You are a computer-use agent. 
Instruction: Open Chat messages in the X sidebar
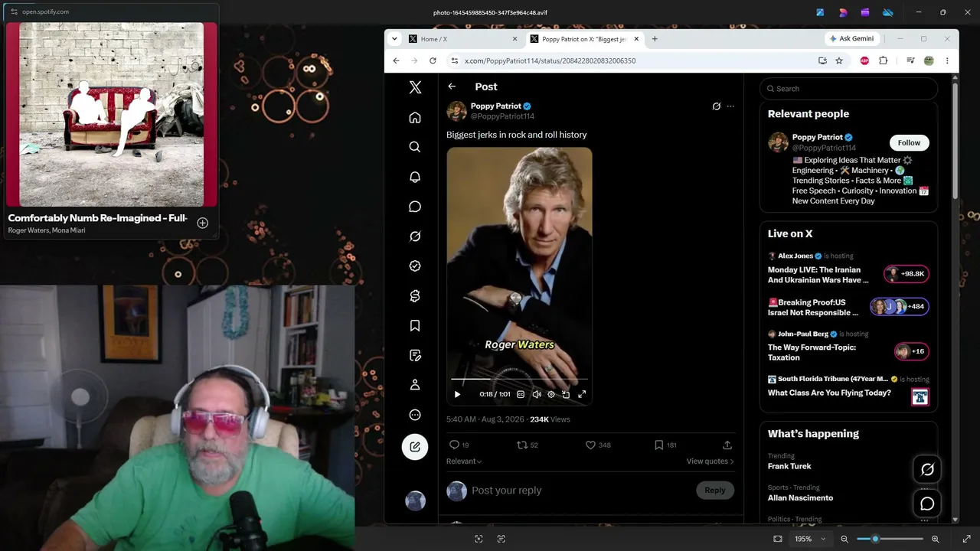(x=415, y=207)
